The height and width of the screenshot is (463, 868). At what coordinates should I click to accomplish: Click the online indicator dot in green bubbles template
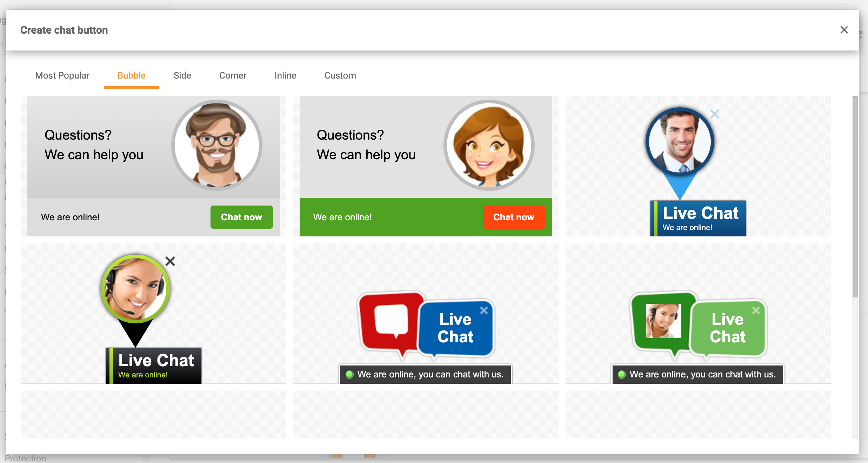tap(622, 374)
